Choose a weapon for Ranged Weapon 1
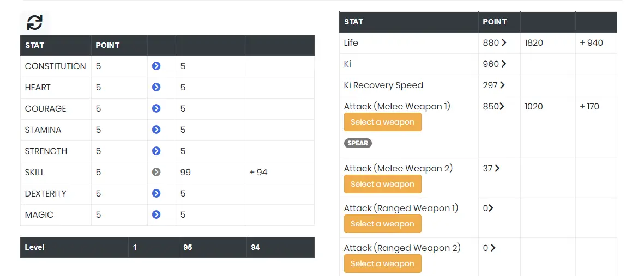This screenshot has height=276, width=644. [x=383, y=224]
